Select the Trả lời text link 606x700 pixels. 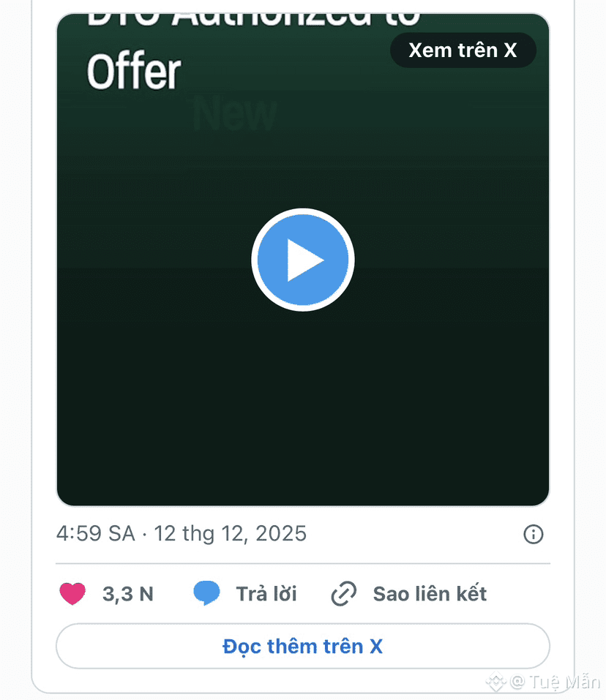(266, 594)
